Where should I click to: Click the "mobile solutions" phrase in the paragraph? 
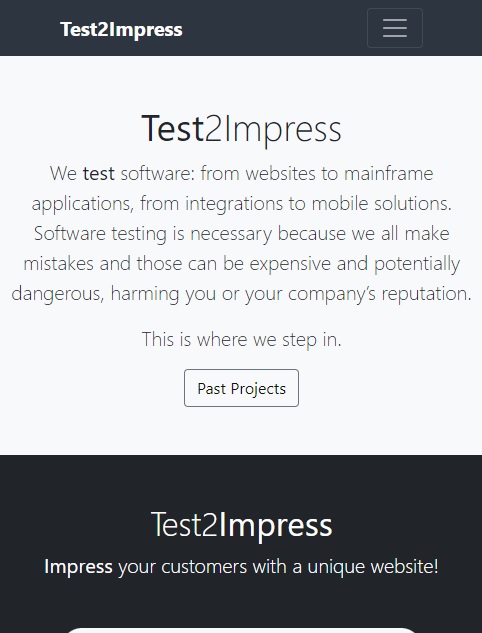click(381, 203)
